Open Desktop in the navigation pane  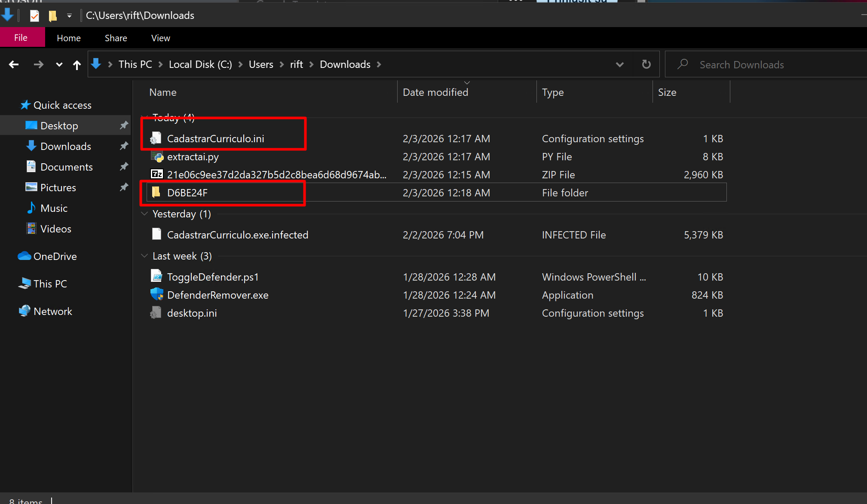tap(59, 126)
